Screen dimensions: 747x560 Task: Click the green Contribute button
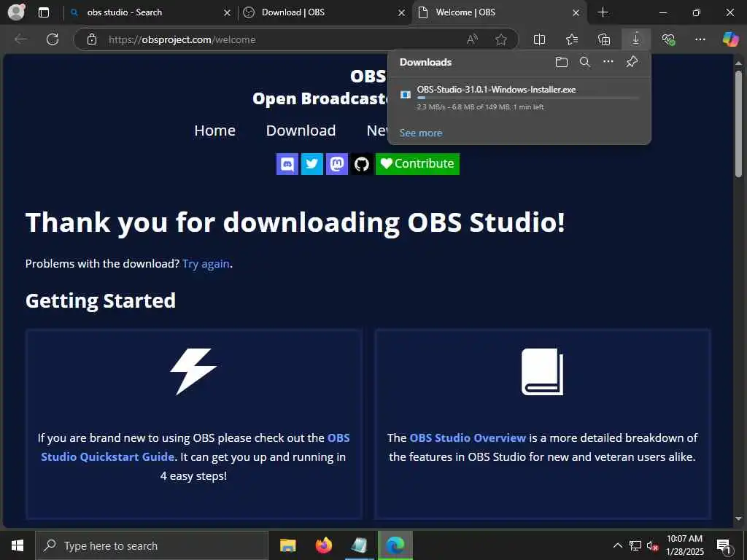point(417,164)
